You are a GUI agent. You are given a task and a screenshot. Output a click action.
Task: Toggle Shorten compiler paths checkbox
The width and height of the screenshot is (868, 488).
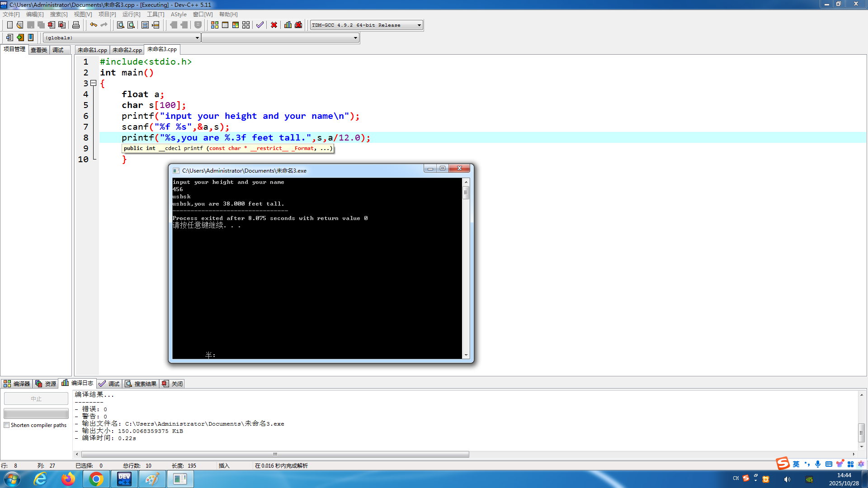pos(7,425)
